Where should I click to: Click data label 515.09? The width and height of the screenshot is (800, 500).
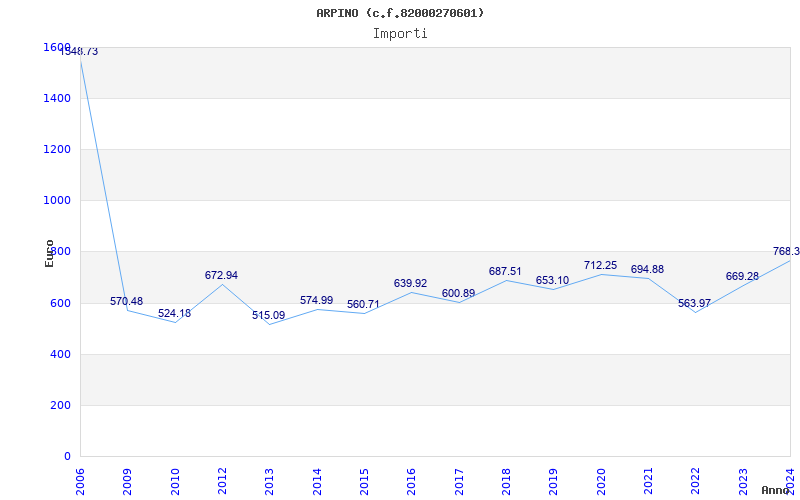(268, 315)
